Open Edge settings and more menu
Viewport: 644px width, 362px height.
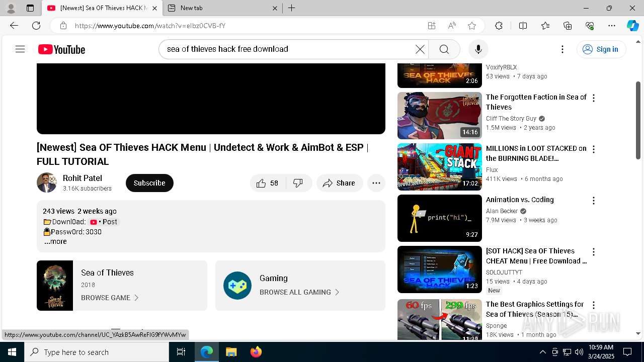click(x=612, y=26)
